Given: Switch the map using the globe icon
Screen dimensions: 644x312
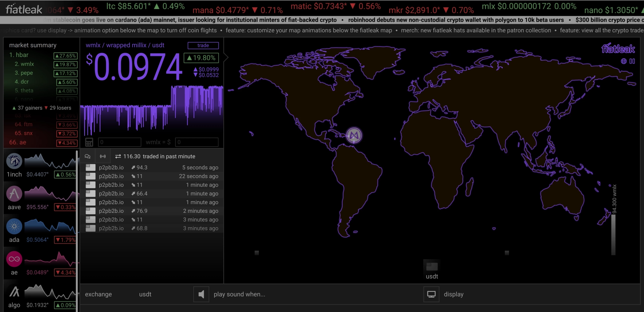Looking at the screenshot, I should (624, 61).
